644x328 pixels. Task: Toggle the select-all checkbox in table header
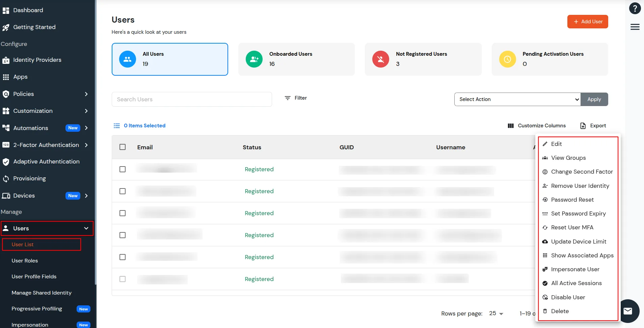point(122,147)
